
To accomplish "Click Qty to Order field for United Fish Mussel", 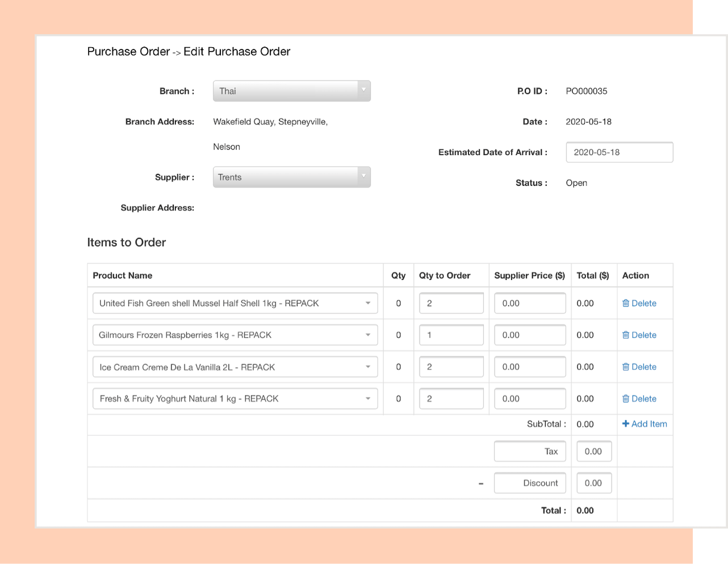I will click(x=451, y=303).
